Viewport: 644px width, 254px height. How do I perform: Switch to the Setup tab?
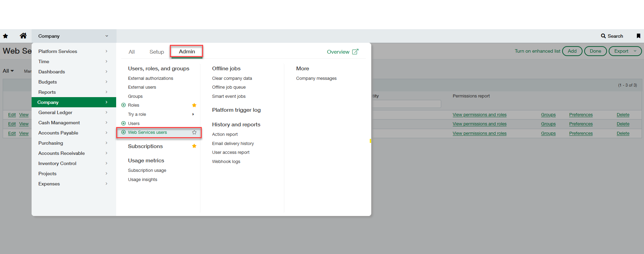157,52
